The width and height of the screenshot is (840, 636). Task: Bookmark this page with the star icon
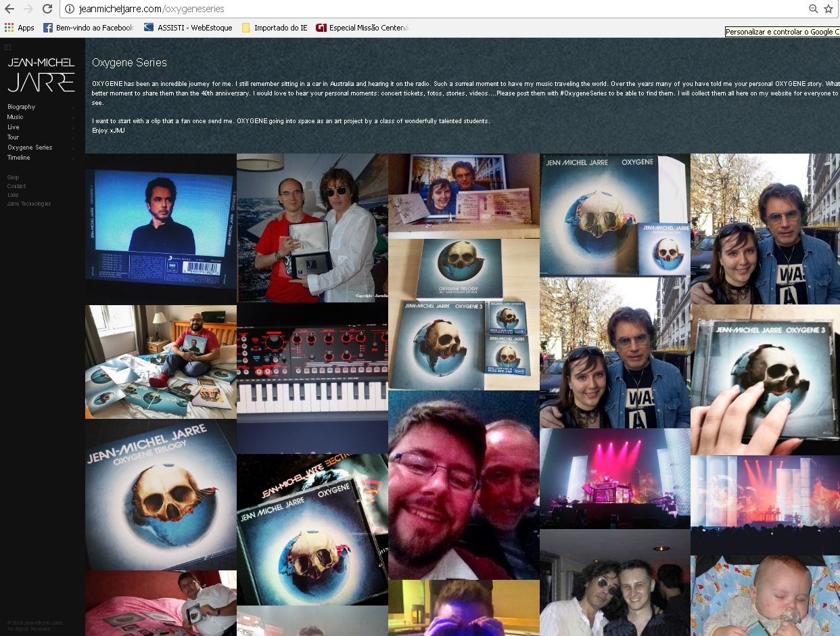point(829,9)
